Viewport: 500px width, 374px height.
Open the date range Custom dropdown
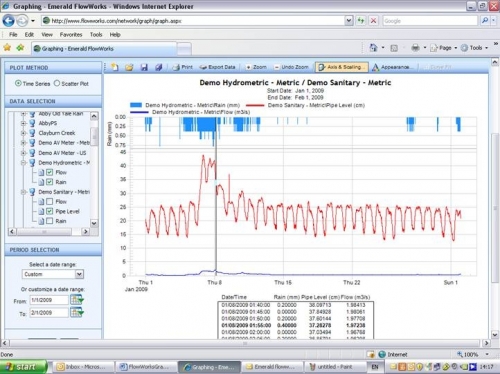pyautogui.click(x=79, y=274)
